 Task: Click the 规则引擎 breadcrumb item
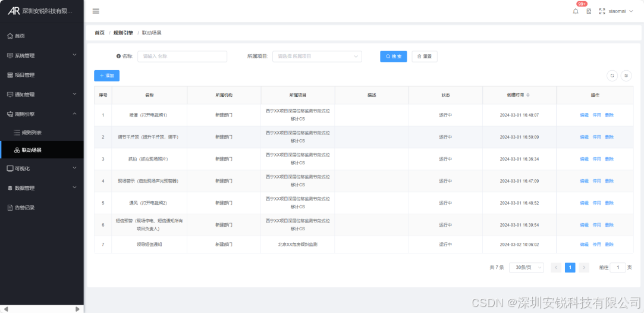click(x=123, y=33)
